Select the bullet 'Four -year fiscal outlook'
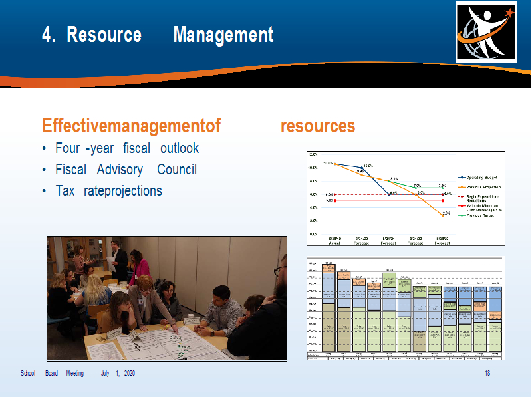Viewport: 532px width, 399px height. 127,148
